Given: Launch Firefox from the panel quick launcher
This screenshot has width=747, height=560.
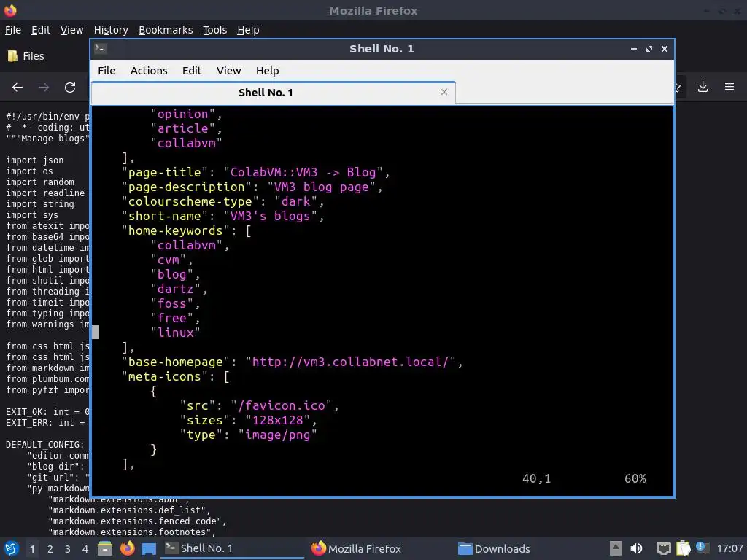Looking at the screenshot, I should tap(127, 548).
